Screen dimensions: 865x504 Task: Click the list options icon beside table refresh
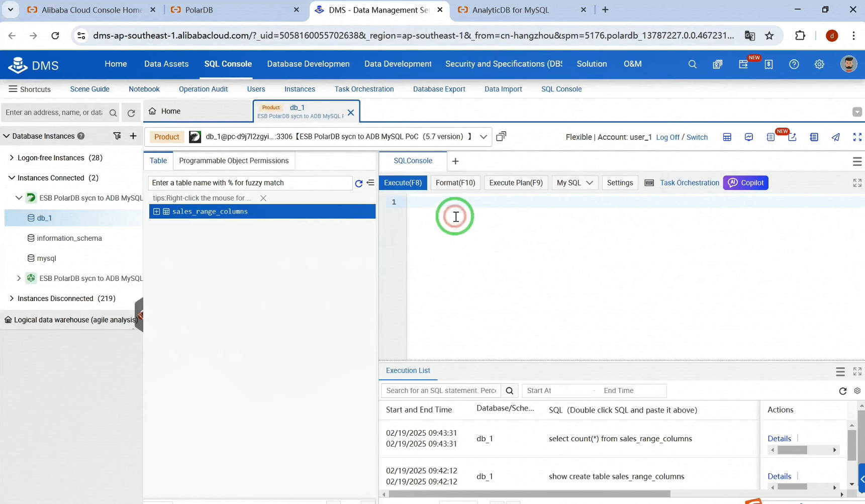pyautogui.click(x=370, y=183)
